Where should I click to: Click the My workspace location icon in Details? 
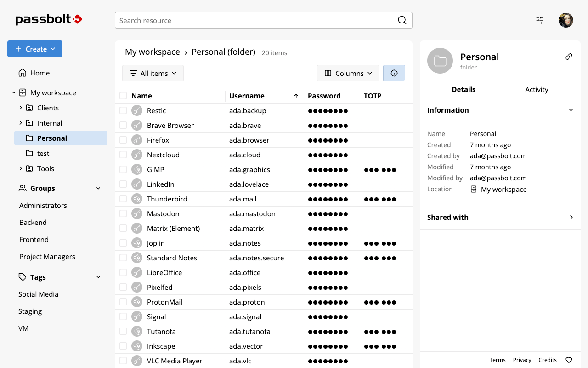coord(474,189)
